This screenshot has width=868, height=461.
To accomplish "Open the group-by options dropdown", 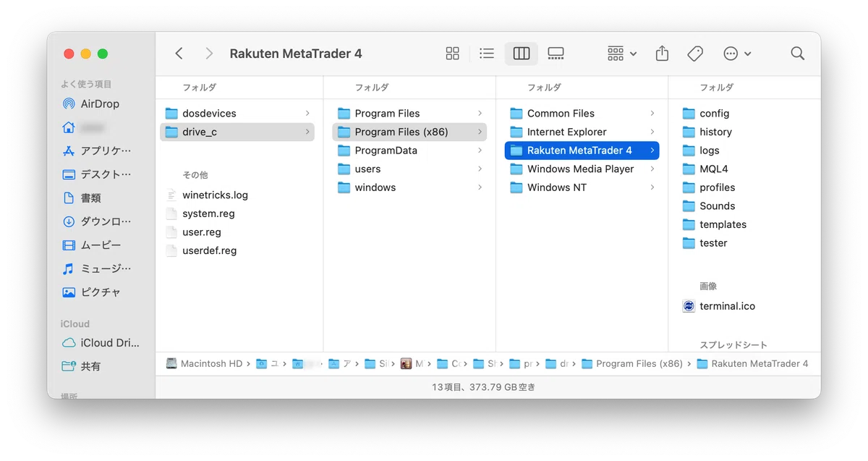I will click(622, 54).
